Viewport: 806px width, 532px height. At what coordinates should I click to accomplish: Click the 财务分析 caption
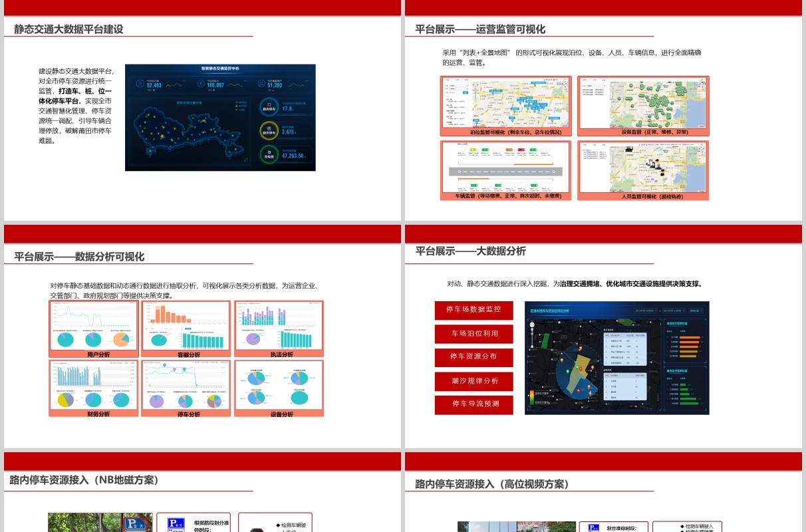[98, 414]
